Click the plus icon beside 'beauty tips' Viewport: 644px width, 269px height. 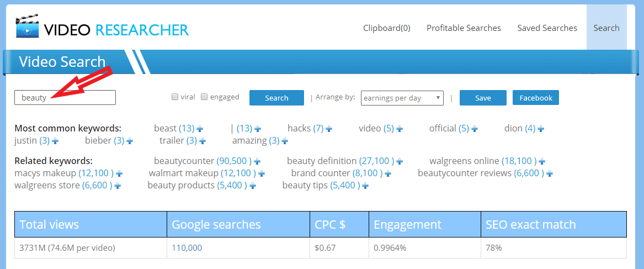(x=365, y=186)
